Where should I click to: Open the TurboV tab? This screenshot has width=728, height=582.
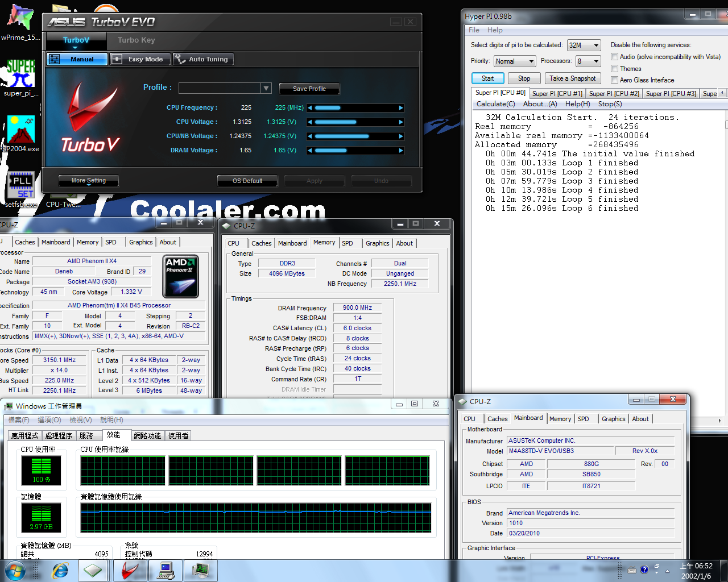coord(76,40)
